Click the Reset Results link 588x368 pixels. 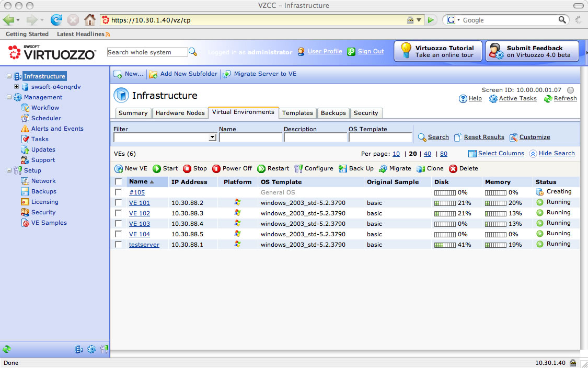[x=483, y=137]
